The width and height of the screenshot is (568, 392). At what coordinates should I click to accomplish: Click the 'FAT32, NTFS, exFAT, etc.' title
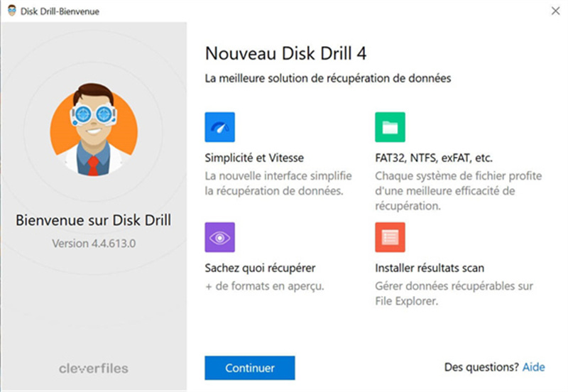pyautogui.click(x=434, y=158)
